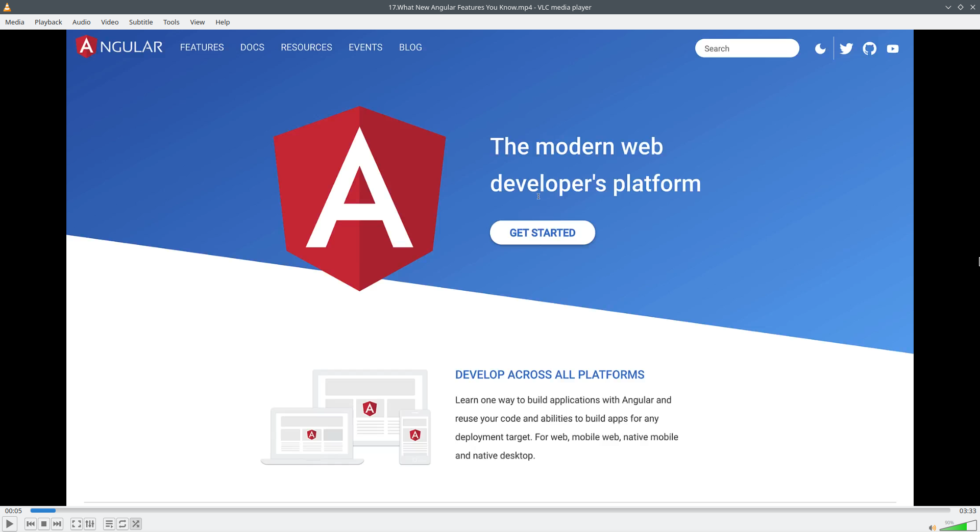980x532 pixels.
Task: Open the FEATURES navigation link
Action: pyautogui.click(x=202, y=47)
